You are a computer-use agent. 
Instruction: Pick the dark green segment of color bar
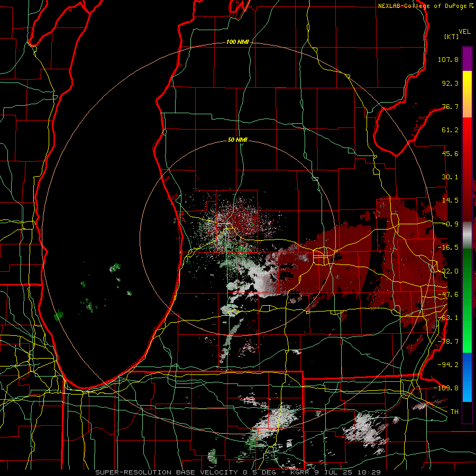(x=467, y=273)
